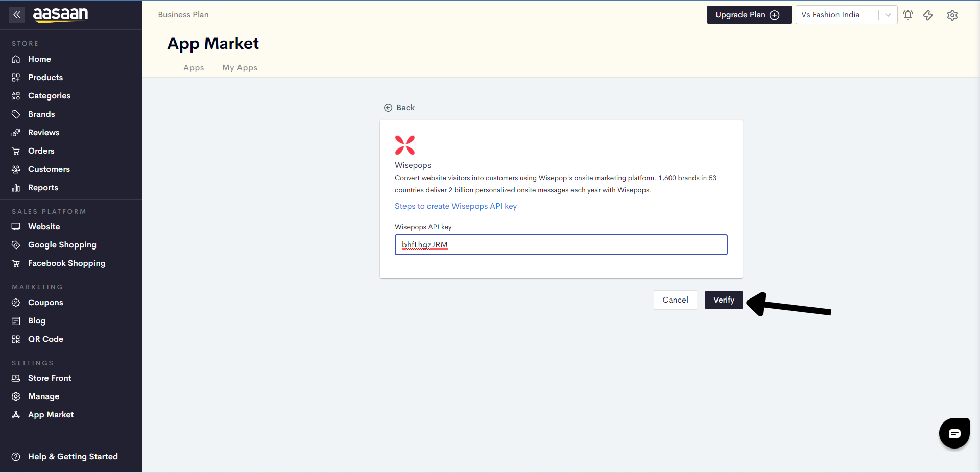Switch to the My Apps tab

(x=240, y=68)
